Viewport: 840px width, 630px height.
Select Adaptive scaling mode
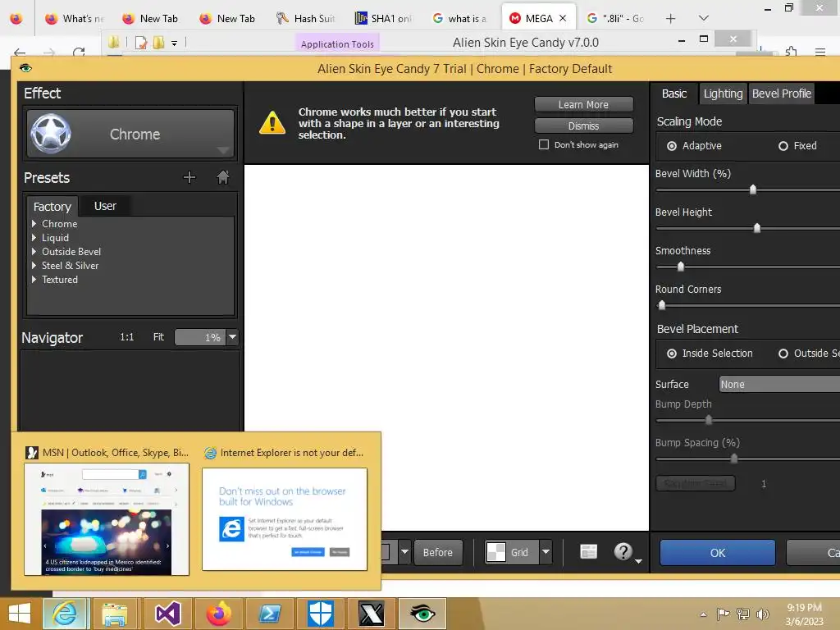click(671, 146)
